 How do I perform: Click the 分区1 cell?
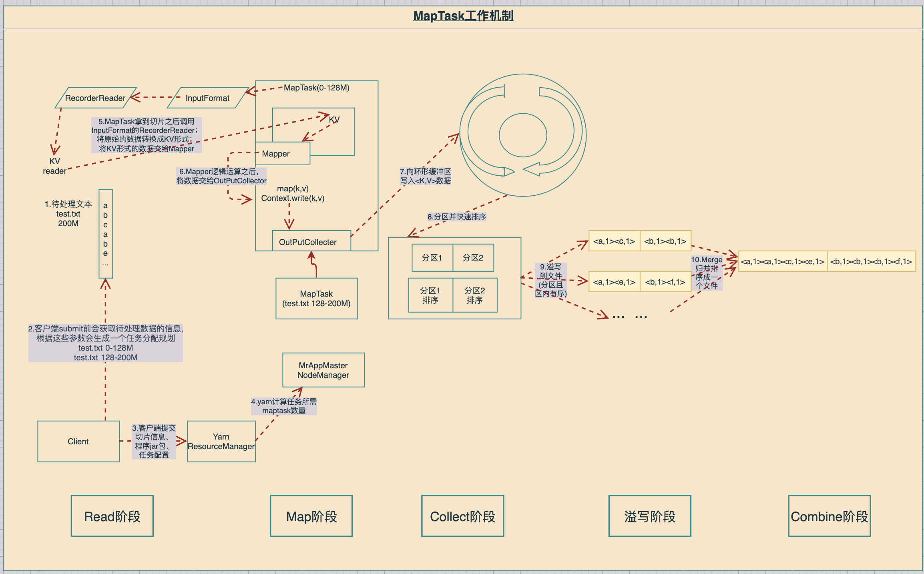(x=432, y=258)
